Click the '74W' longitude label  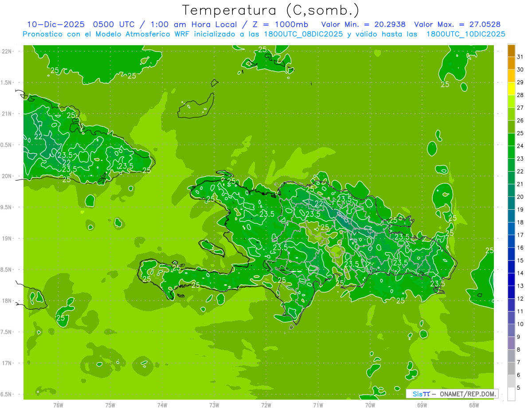coord(162,405)
